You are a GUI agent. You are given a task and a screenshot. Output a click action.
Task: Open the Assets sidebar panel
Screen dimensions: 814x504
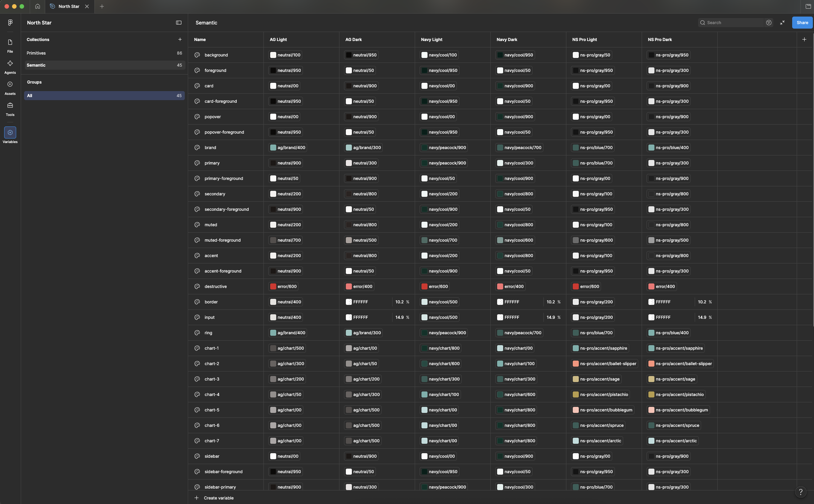point(10,88)
